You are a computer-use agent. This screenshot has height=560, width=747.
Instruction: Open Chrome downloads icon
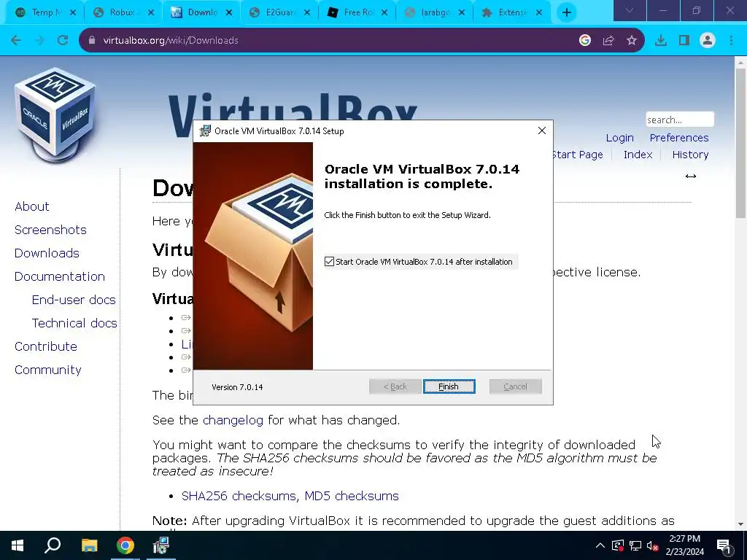click(661, 41)
